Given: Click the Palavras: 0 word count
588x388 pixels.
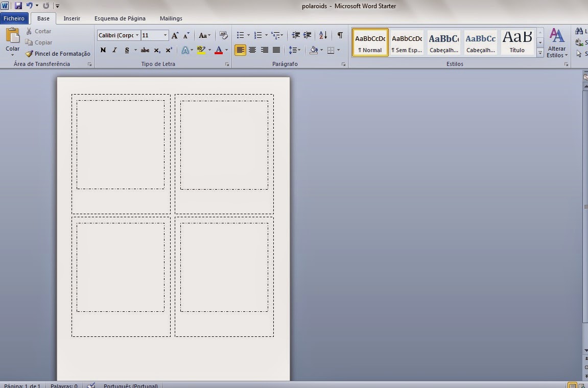Looking at the screenshot, I should [64, 385].
